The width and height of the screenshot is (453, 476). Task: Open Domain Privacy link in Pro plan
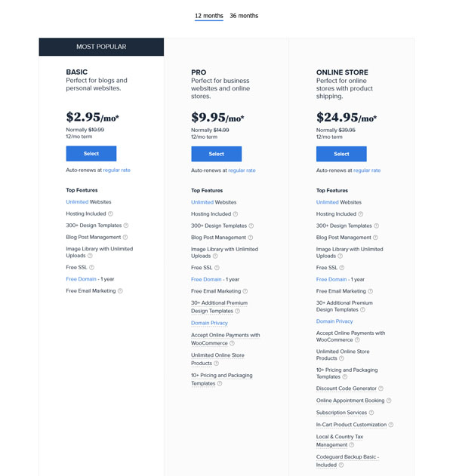(209, 323)
